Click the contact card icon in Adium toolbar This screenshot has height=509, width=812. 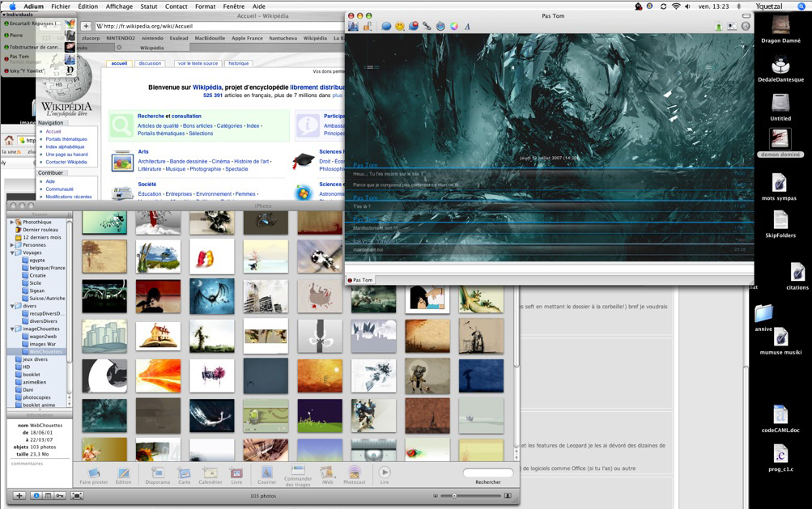(732, 26)
